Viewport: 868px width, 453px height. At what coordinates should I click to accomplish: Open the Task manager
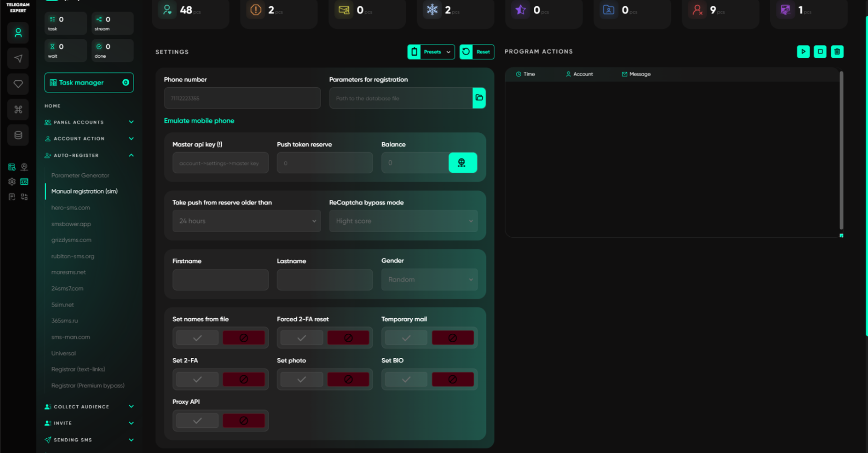tap(89, 82)
